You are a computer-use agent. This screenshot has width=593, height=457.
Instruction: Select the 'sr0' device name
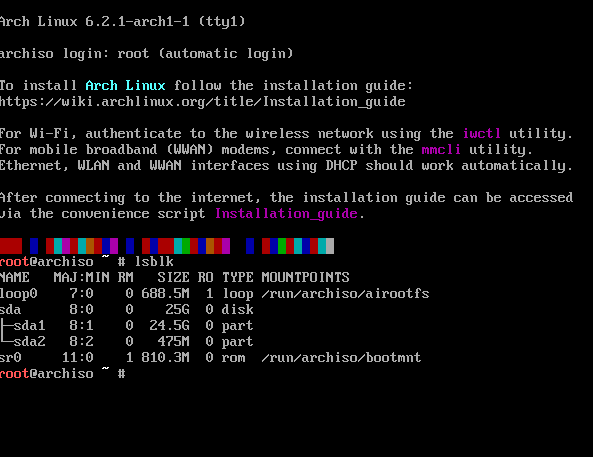(11, 358)
